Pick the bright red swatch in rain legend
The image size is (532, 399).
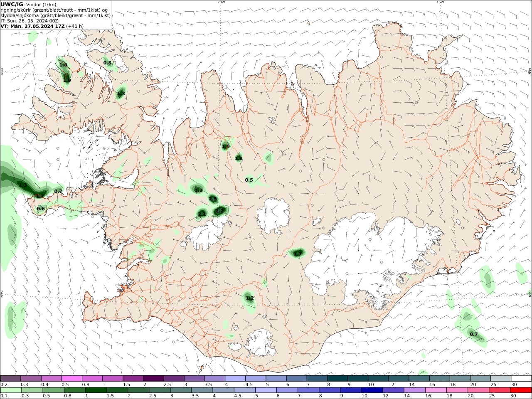tap(521, 390)
